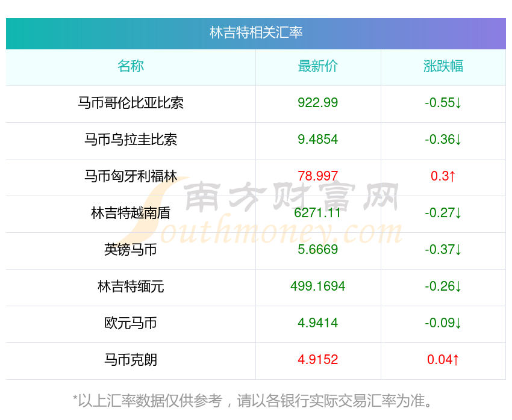Click the price value 6271.11

point(317,213)
